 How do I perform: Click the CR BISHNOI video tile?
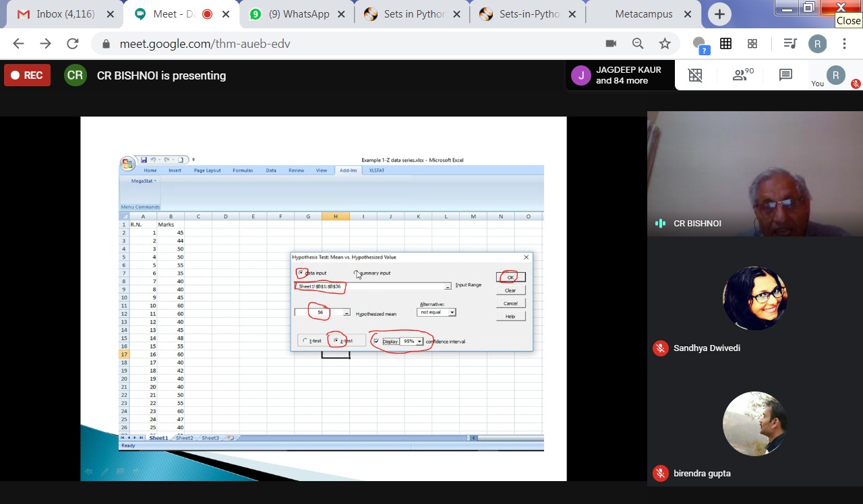[x=754, y=173]
